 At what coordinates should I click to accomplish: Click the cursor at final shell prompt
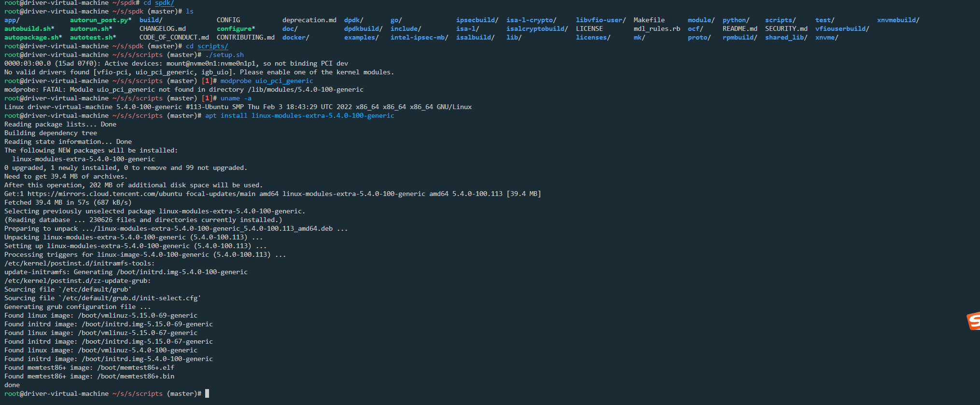point(207,393)
